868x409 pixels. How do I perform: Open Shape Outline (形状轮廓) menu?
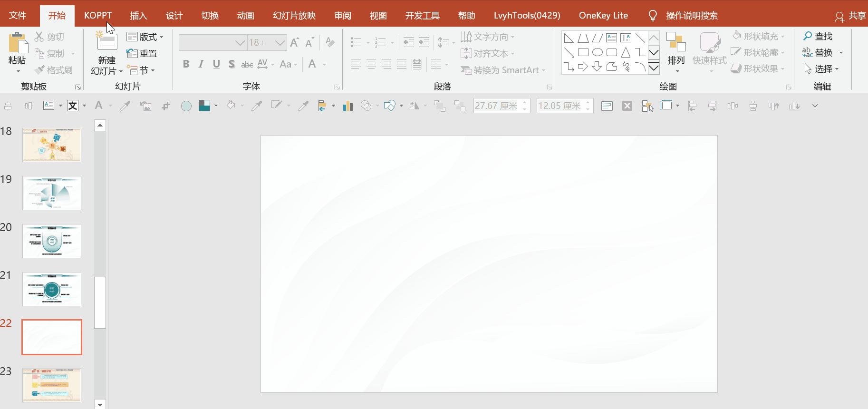pyautogui.click(x=758, y=52)
